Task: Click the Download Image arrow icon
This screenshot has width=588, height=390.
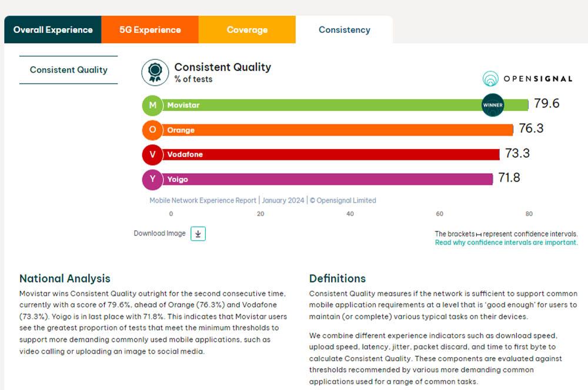Action: tap(198, 234)
